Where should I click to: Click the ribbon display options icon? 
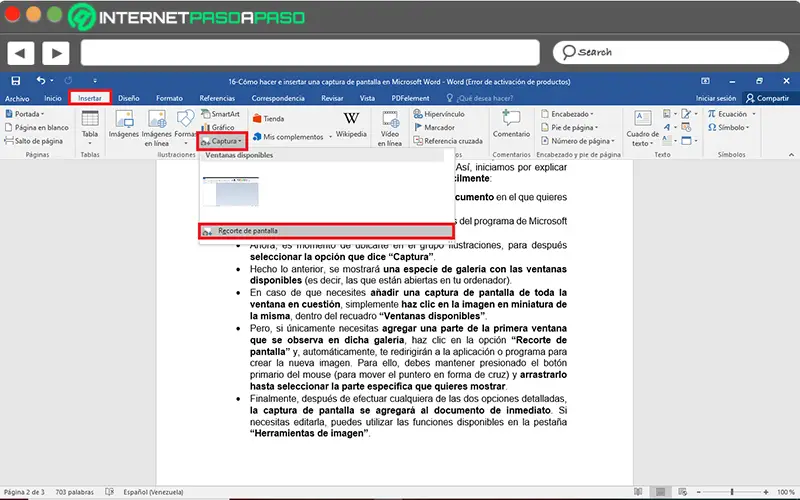705,81
